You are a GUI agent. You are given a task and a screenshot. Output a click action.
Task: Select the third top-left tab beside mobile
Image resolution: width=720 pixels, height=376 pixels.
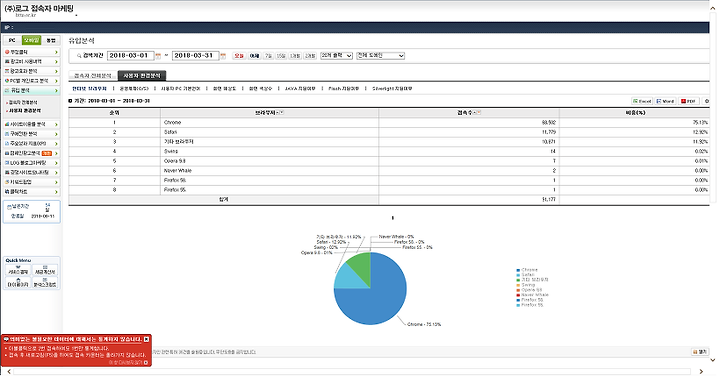coord(51,40)
